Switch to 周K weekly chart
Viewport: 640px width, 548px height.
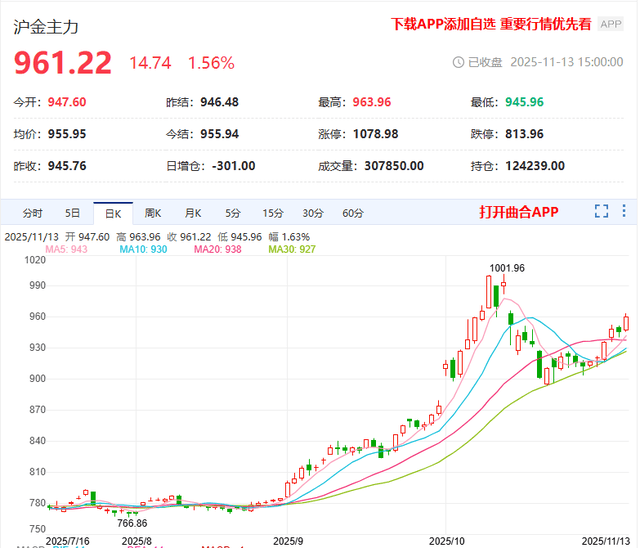(152, 213)
